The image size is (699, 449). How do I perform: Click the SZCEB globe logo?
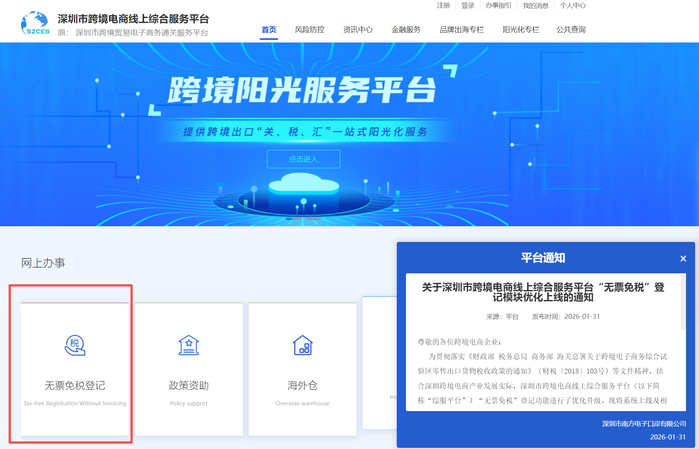(35, 24)
